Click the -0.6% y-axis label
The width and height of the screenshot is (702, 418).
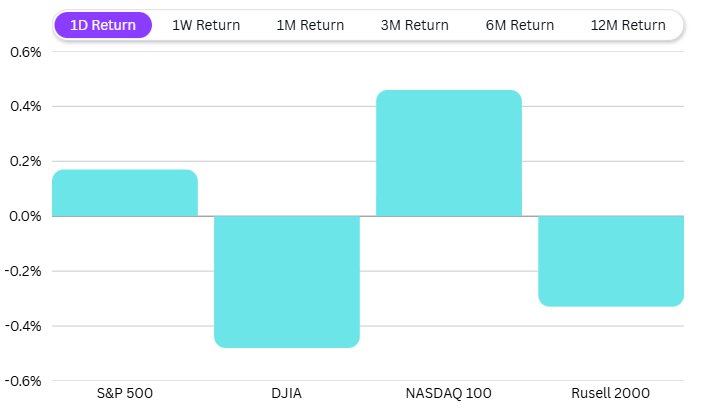click(23, 381)
